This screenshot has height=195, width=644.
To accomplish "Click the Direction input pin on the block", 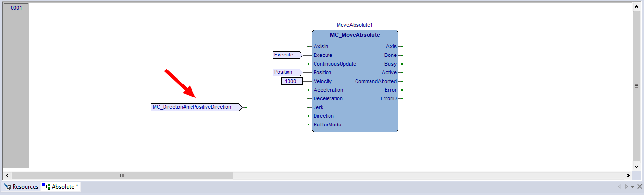I will [308, 116].
